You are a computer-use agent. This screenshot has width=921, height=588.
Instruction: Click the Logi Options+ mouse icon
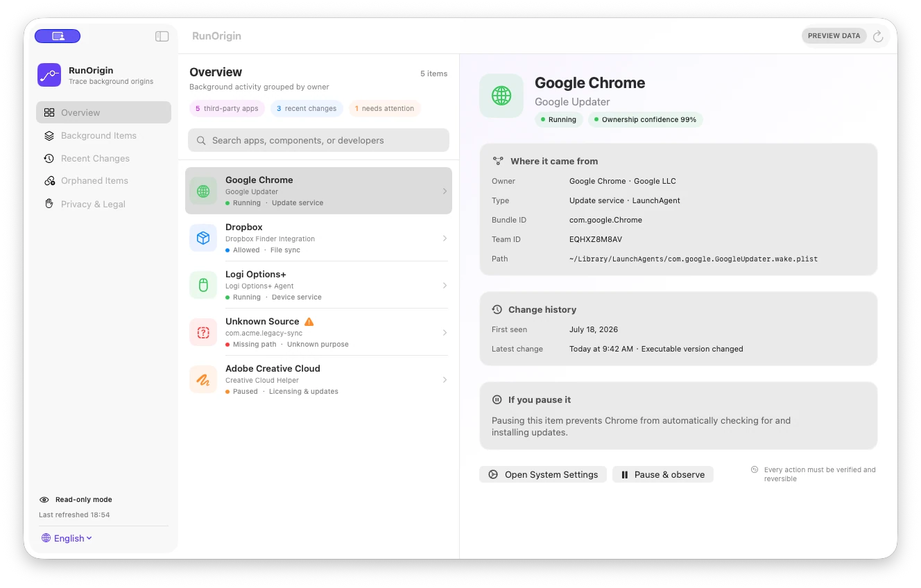click(x=203, y=285)
